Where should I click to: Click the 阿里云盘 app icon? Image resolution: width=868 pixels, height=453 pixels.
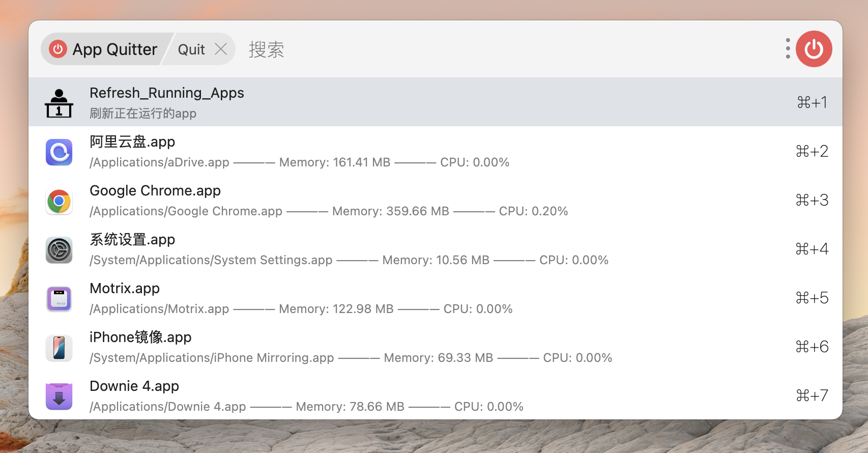[x=59, y=152]
